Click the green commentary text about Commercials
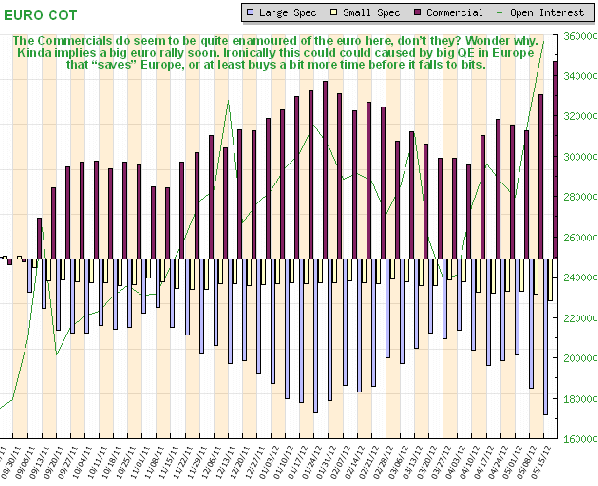 (276, 53)
